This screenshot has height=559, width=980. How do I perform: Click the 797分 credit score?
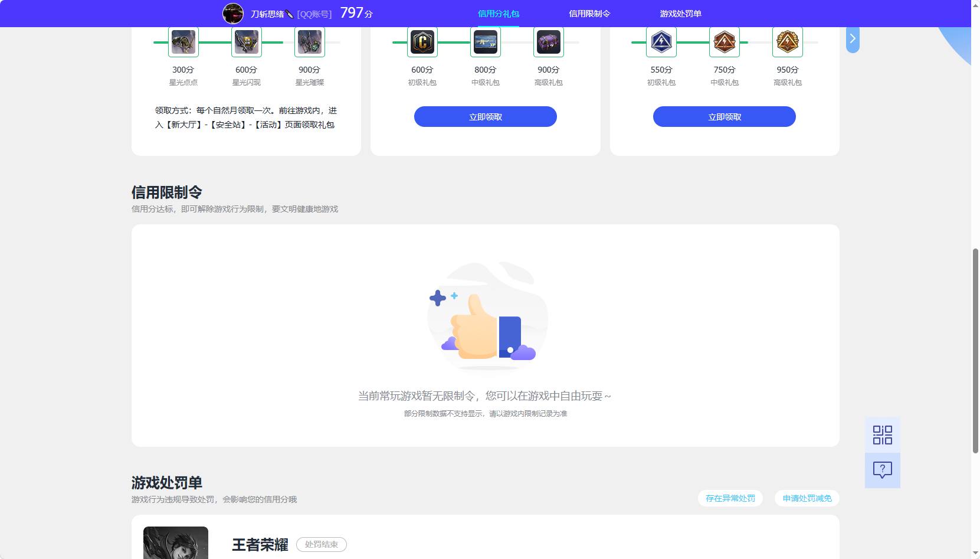coord(356,13)
